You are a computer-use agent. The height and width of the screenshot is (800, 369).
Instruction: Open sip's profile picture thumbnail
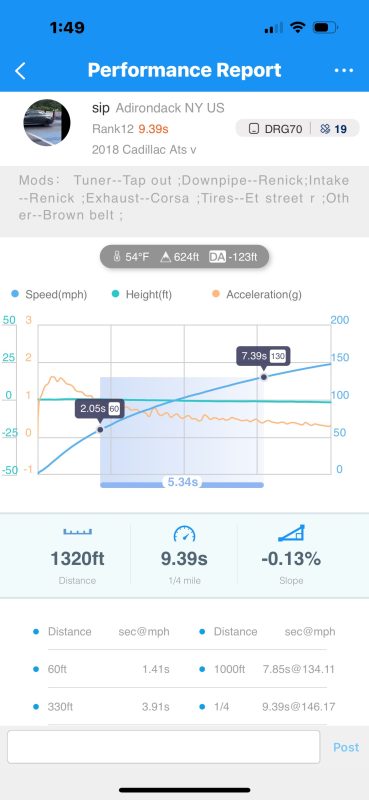[x=47, y=123]
